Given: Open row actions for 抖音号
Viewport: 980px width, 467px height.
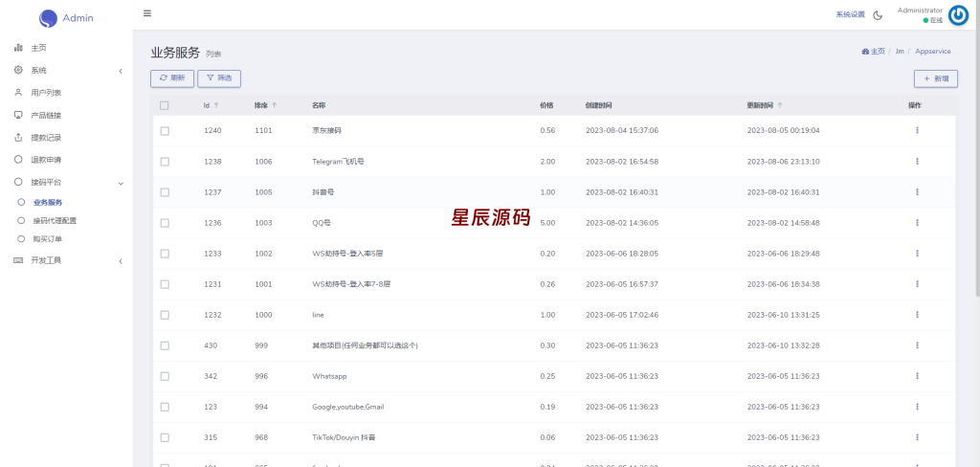Looking at the screenshot, I should click(917, 191).
